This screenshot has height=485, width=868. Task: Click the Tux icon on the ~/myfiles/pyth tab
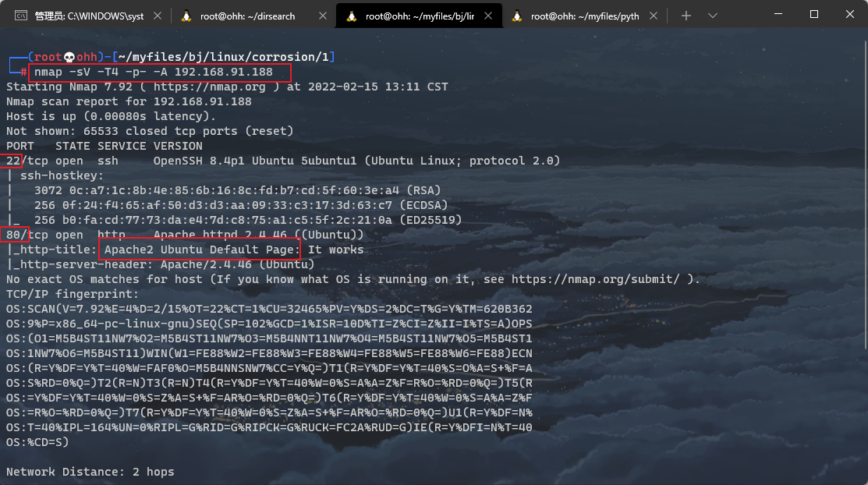pos(517,16)
